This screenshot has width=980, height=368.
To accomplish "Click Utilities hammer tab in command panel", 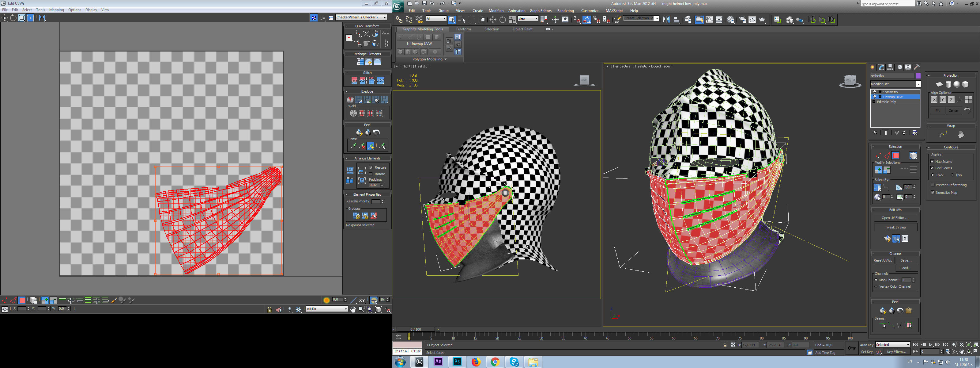I will click(x=917, y=67).
